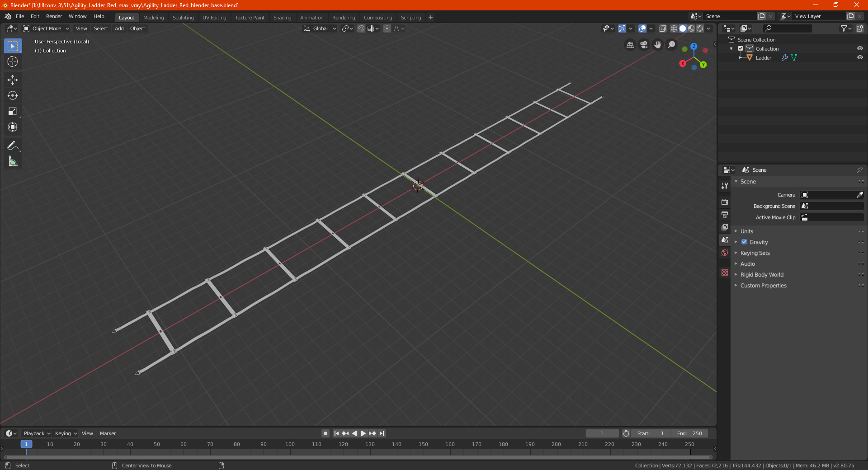
Task: Hide the Collection with eye icon
Action: point(860,48)
